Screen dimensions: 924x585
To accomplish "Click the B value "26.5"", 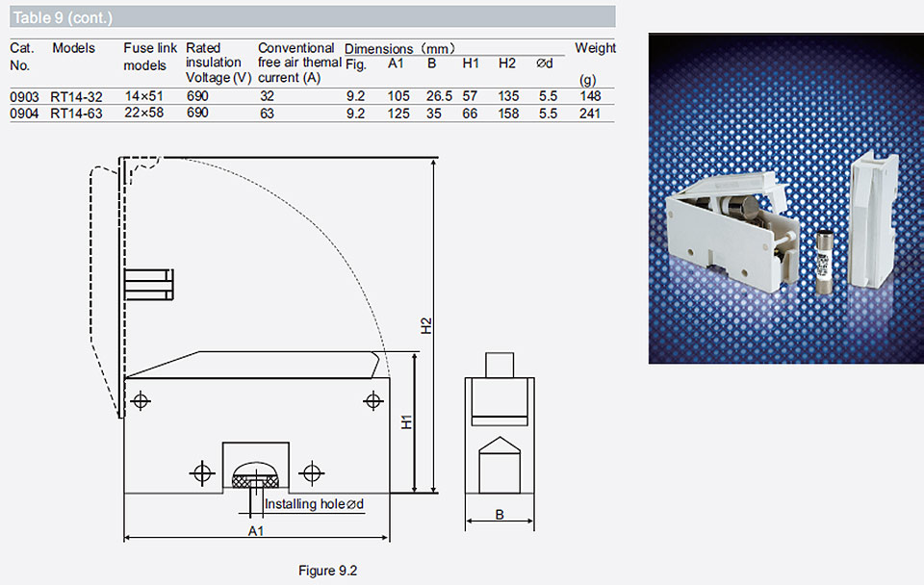I will (x=439, y=96).
